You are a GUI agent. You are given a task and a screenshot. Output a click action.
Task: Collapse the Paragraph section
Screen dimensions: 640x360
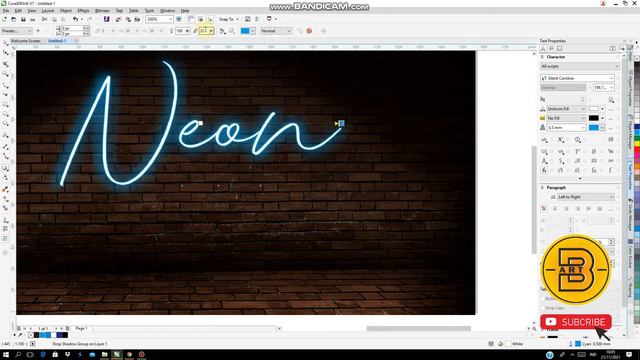coord(542,187)
